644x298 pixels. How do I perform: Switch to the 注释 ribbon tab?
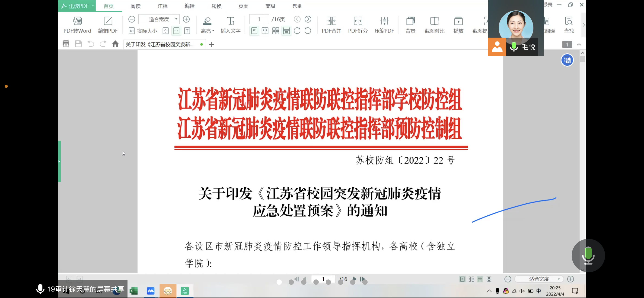coord(162,6)
